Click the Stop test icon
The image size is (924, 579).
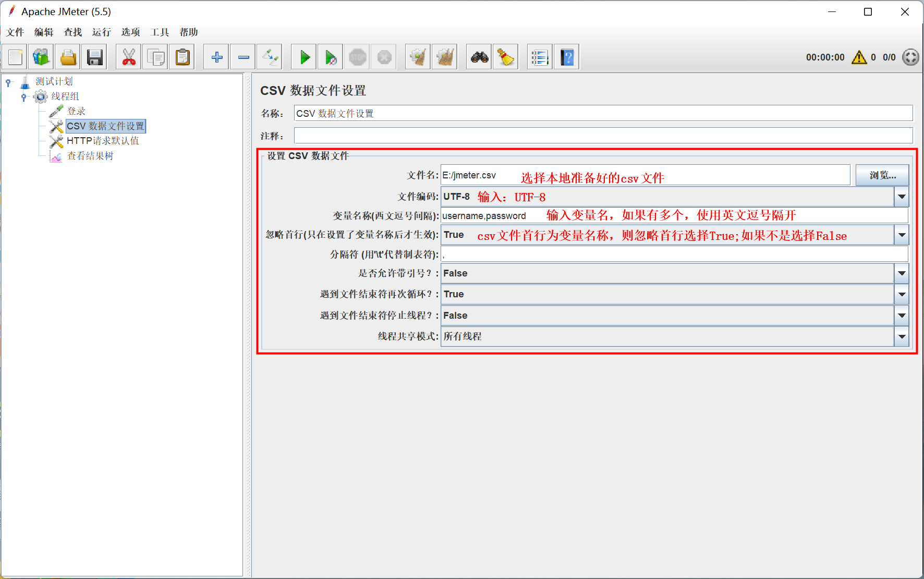(358, 57)
